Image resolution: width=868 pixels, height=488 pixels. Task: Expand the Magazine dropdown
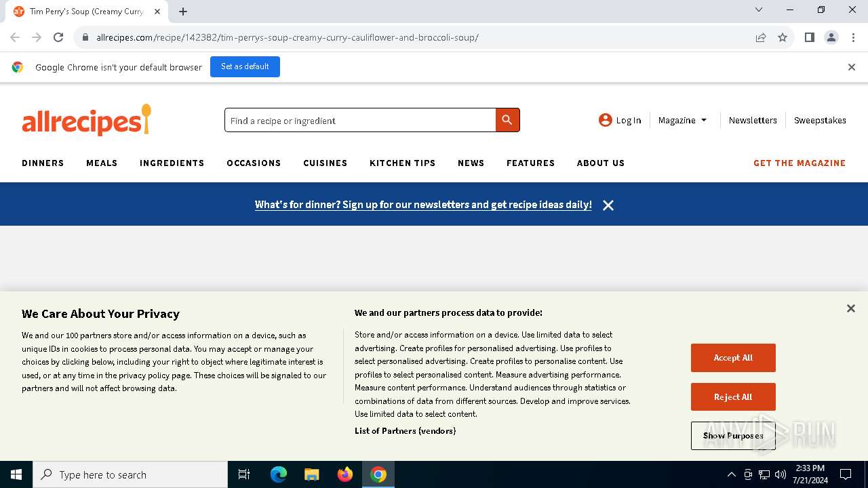682,120
